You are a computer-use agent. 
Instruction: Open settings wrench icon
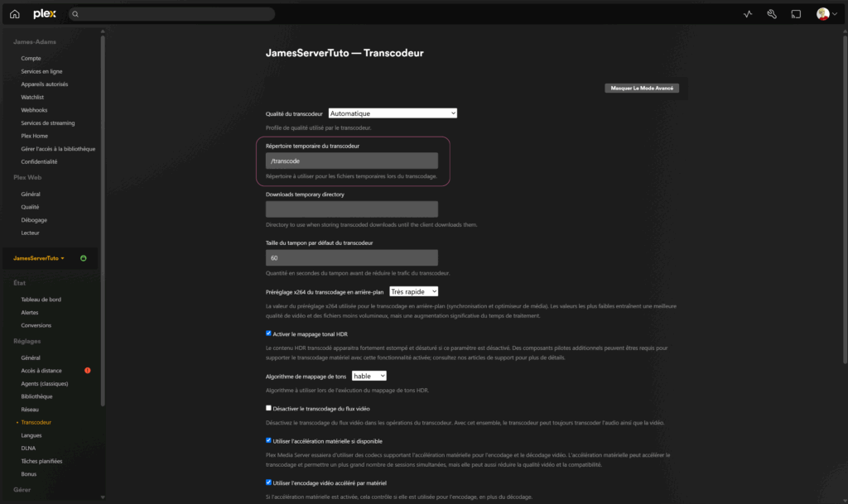[x=772, y=14]
